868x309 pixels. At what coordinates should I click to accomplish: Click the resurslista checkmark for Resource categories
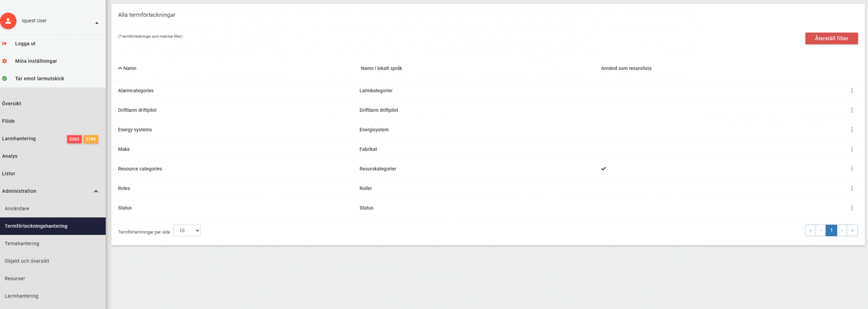pos(603,169)
